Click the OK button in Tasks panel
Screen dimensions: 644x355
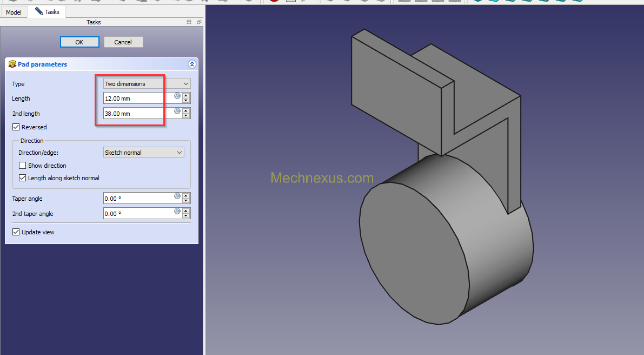pyautogui.click(x=79, y=42)
